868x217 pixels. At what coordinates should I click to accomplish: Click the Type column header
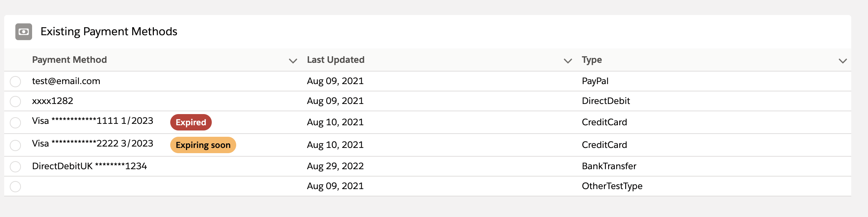coord(592,60)
